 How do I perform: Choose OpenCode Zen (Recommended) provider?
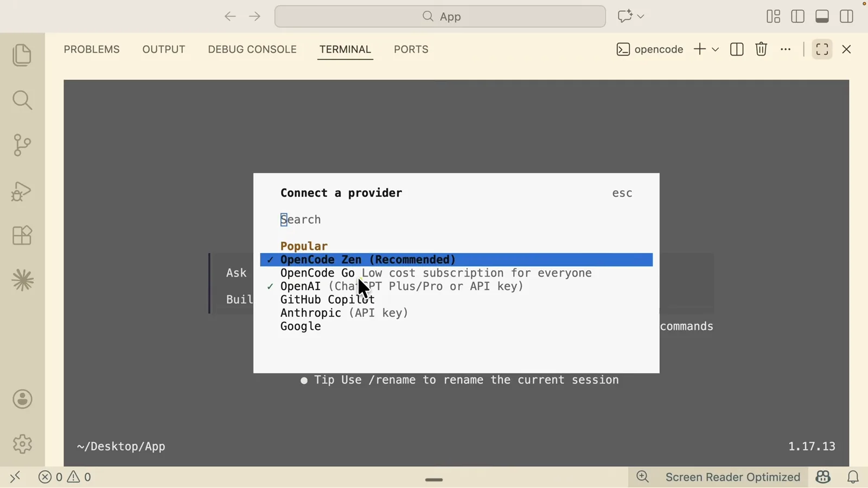tap(456, 260)
